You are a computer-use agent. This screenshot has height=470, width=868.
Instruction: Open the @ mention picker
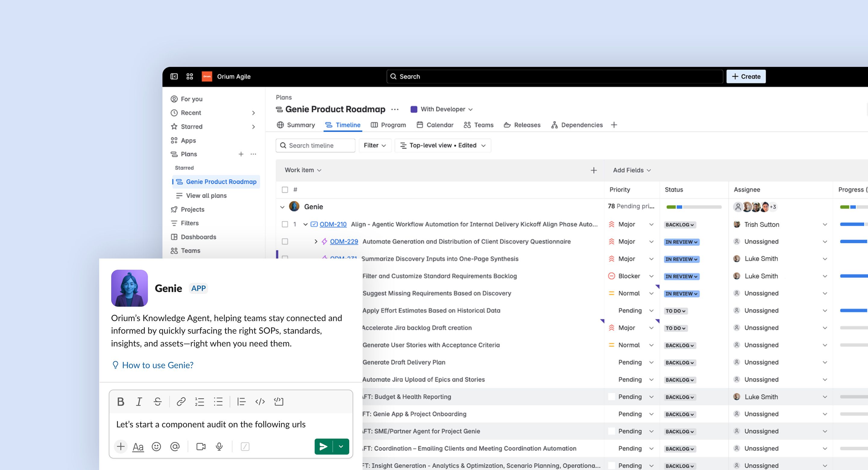(x=175, y=446)
